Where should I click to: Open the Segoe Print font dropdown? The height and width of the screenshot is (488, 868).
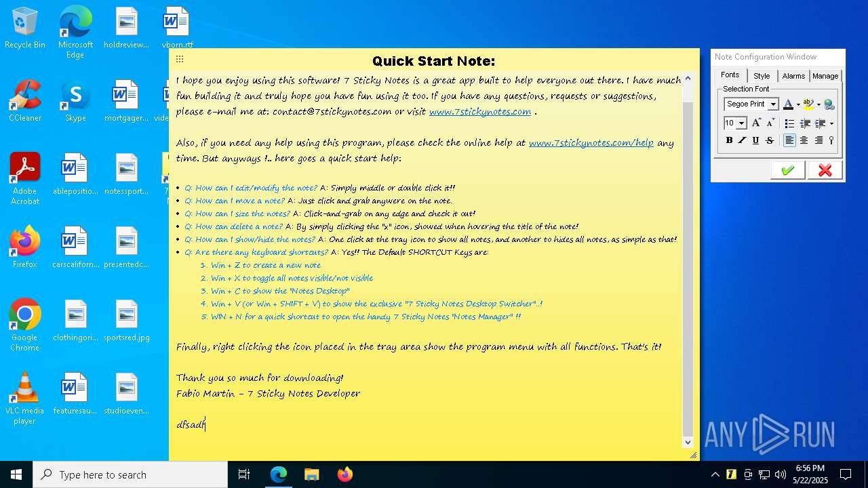coord(773,104)
